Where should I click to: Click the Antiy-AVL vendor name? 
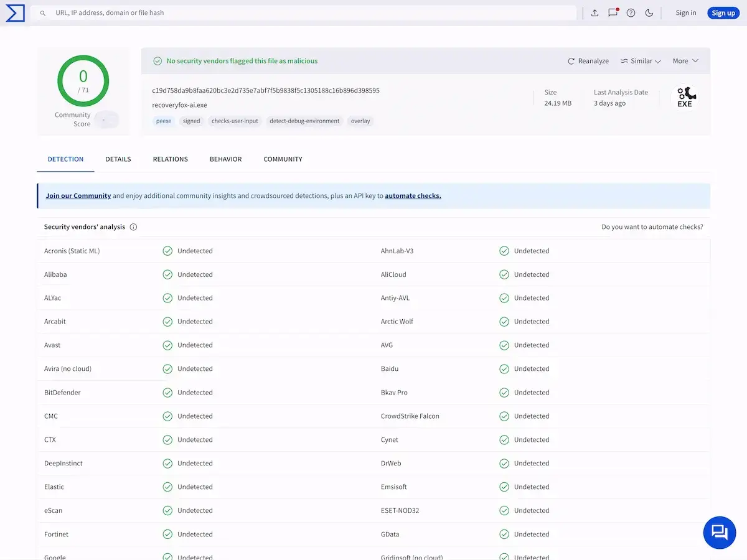click(395, 298)
